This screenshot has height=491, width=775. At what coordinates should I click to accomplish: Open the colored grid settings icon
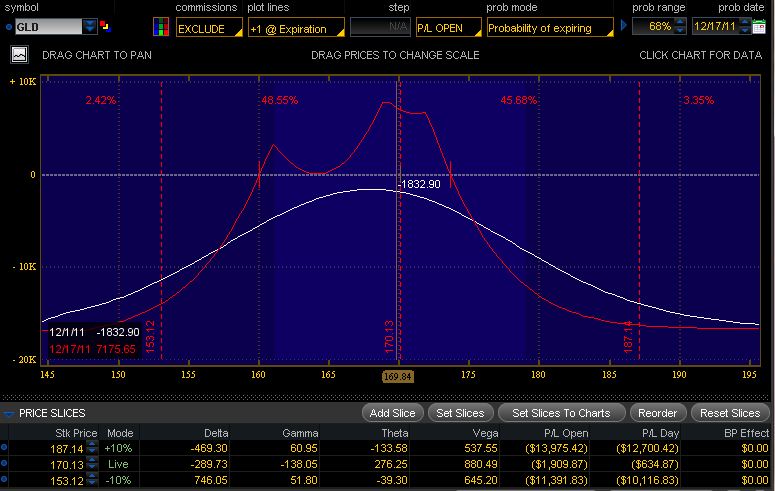point(161,27)
